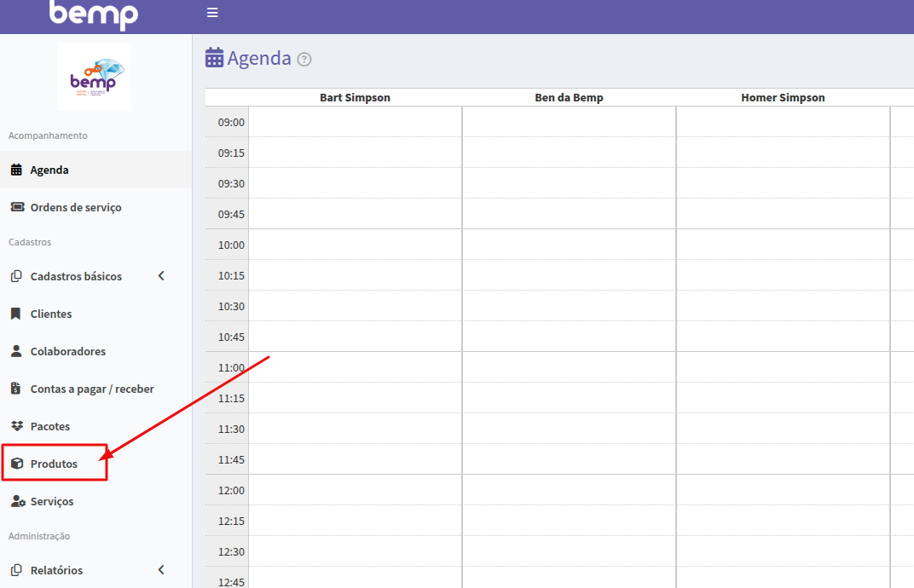
Task: Click the Relatórios copy icon
Action: 16,570
